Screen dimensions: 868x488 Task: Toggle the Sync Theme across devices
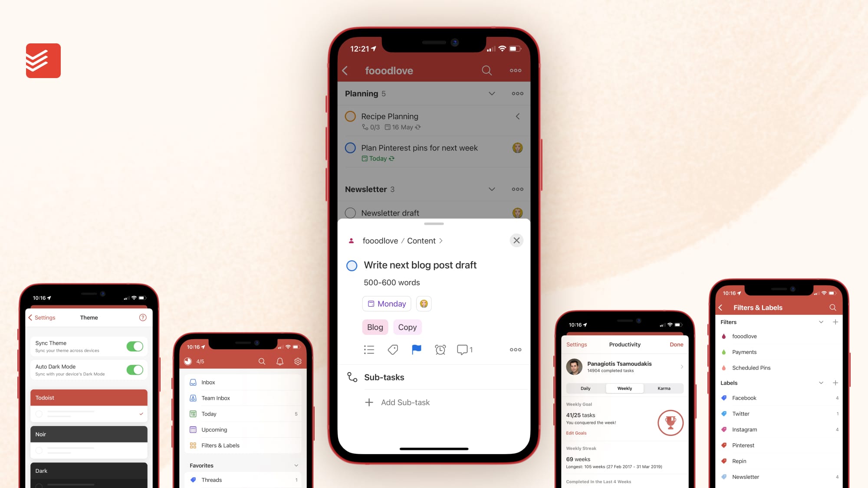tap(135, 344)
